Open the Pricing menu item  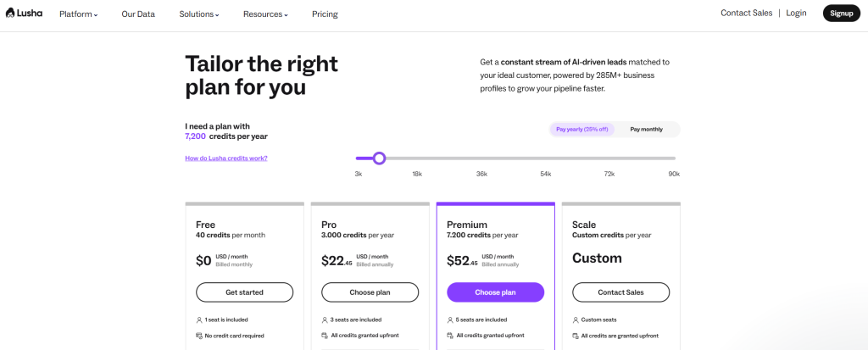tap(325, 14)
